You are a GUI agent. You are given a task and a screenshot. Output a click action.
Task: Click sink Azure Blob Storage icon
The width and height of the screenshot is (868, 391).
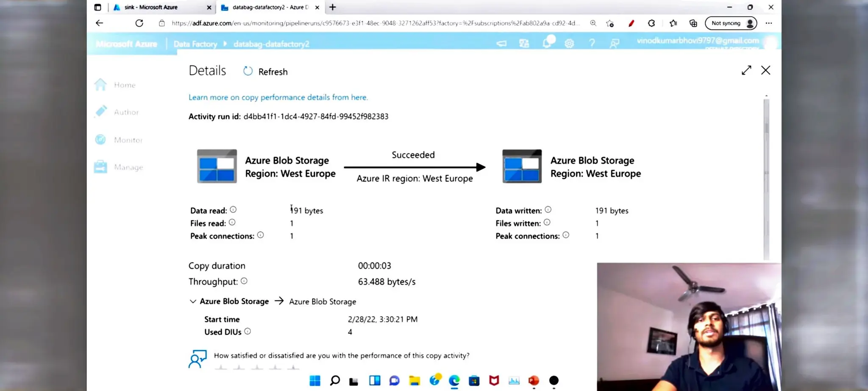pos(522,166)
